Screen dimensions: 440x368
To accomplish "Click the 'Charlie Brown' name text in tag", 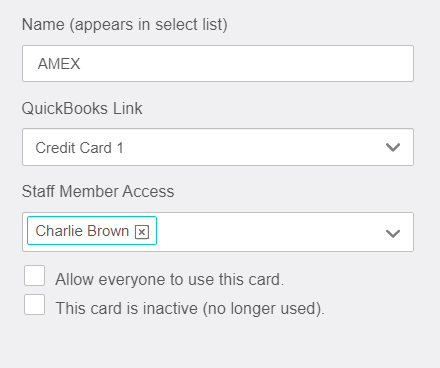I will pos(82,231).
